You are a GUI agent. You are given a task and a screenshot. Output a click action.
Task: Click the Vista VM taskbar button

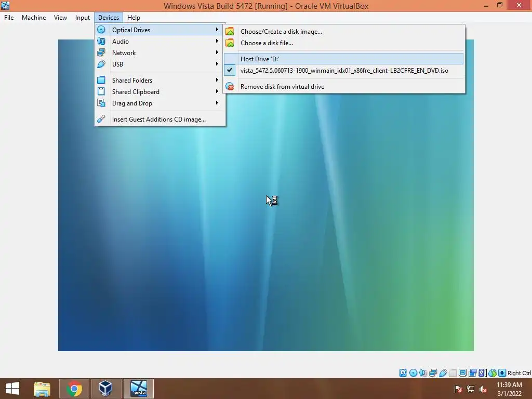click(139, 389)
